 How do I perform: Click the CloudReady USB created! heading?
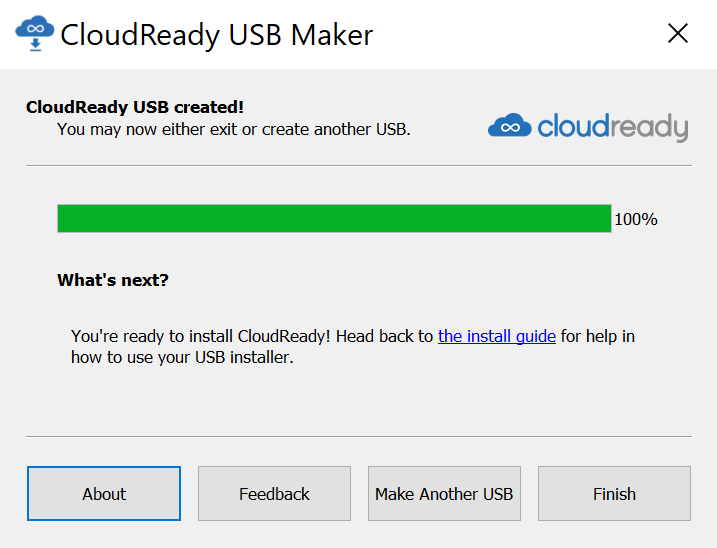(135, 107)
